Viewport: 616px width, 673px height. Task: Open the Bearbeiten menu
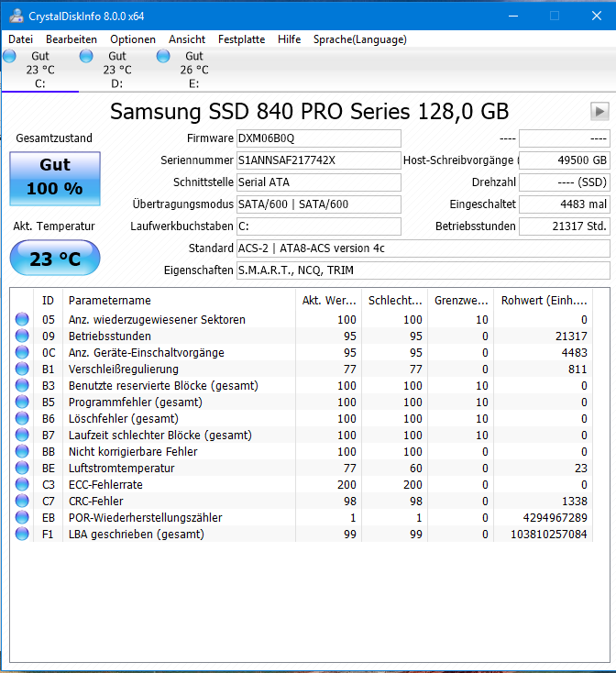(71, 39)
